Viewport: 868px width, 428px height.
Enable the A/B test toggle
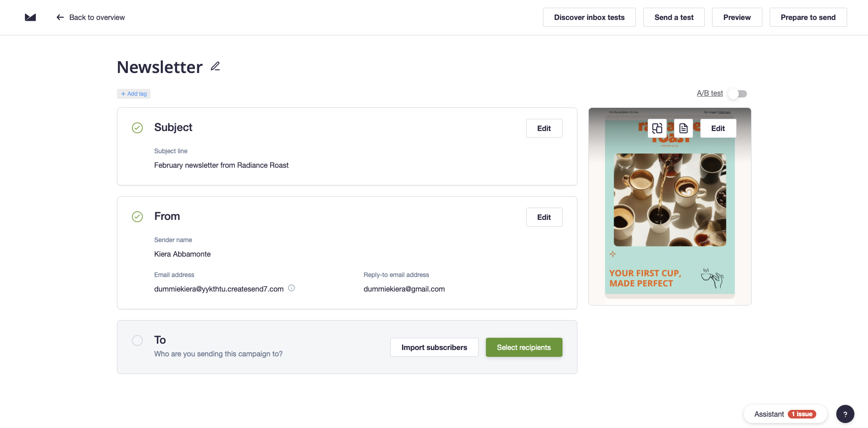738,93
